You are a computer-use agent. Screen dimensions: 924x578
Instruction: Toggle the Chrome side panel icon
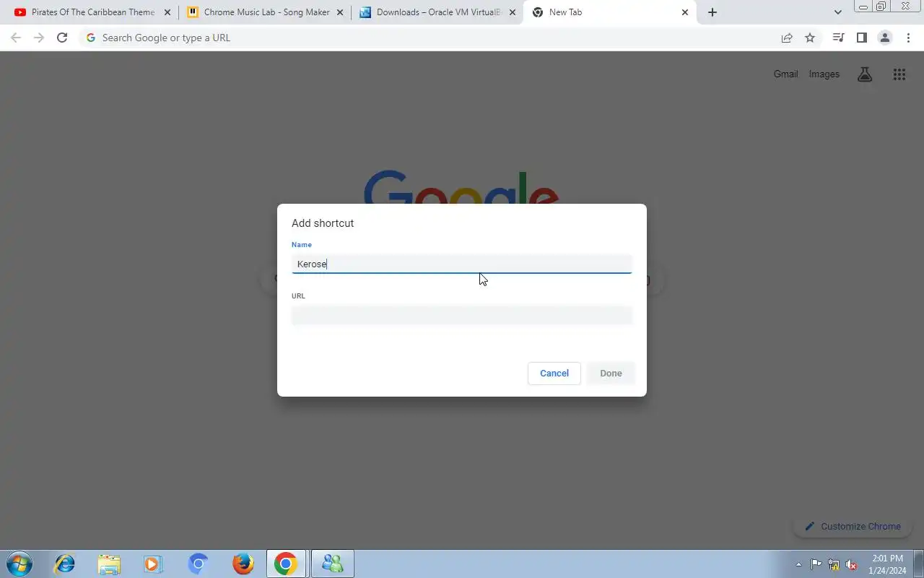pos(861,38)
